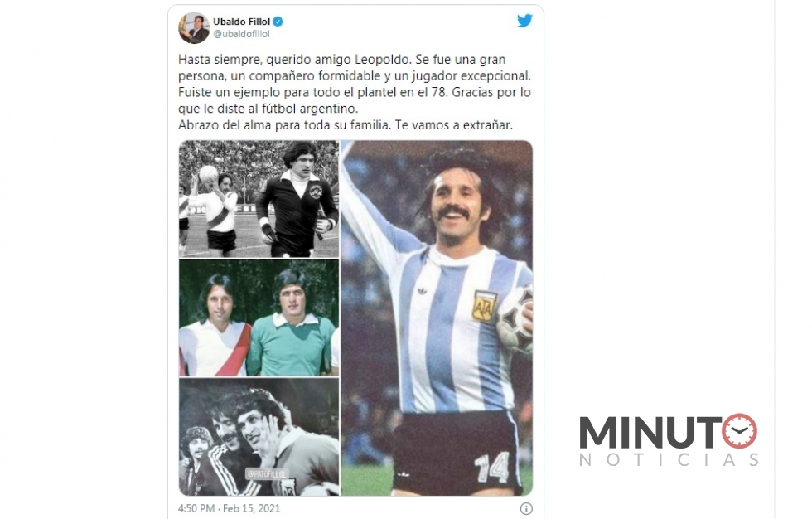Click the @PATOFILLOL watermark tag

267,474
